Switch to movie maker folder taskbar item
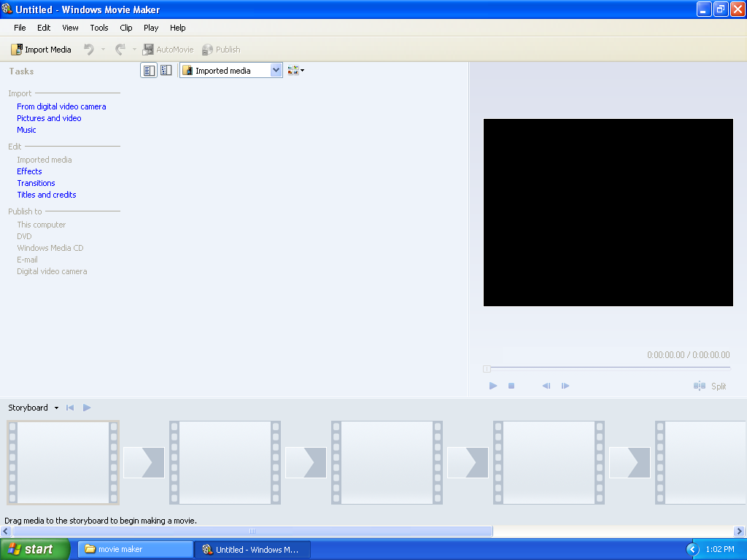The width and height of the screenshot is (747, 560). point(135,549)
